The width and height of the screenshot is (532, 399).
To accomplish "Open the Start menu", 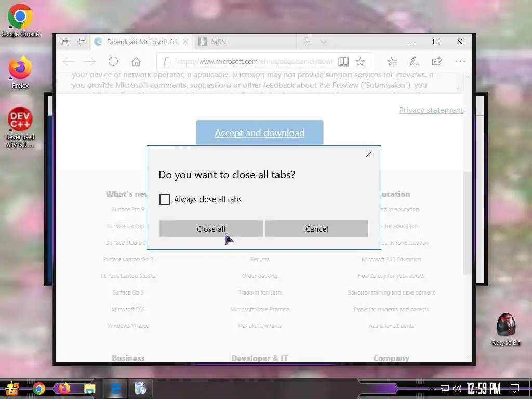I will point(11,389).
